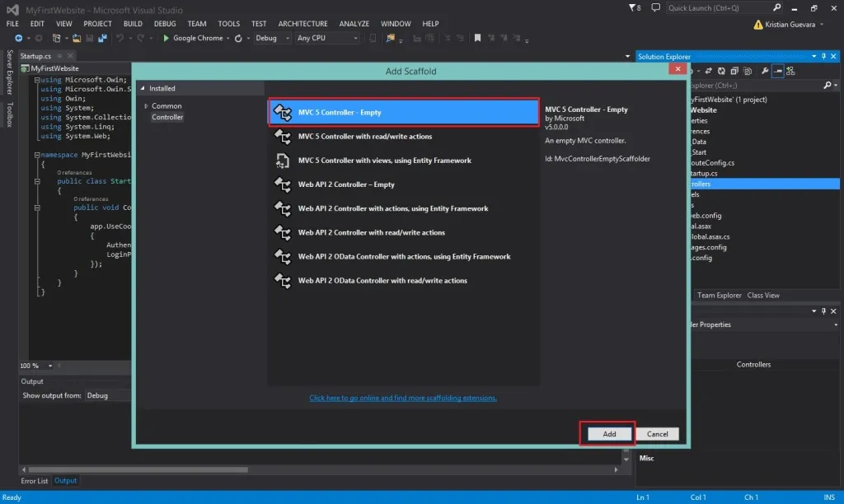Click Sync with Active Document in Solution Explorer
The width and height of the screenshot is (844, 504).
pos(708,71)
